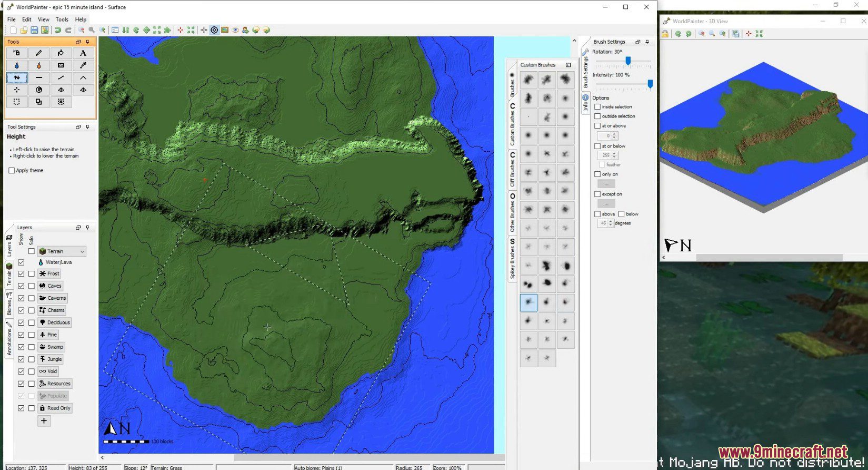868x470 pixels.
Task: Select the copy selection tool
Action: click(x=39, y=102)
